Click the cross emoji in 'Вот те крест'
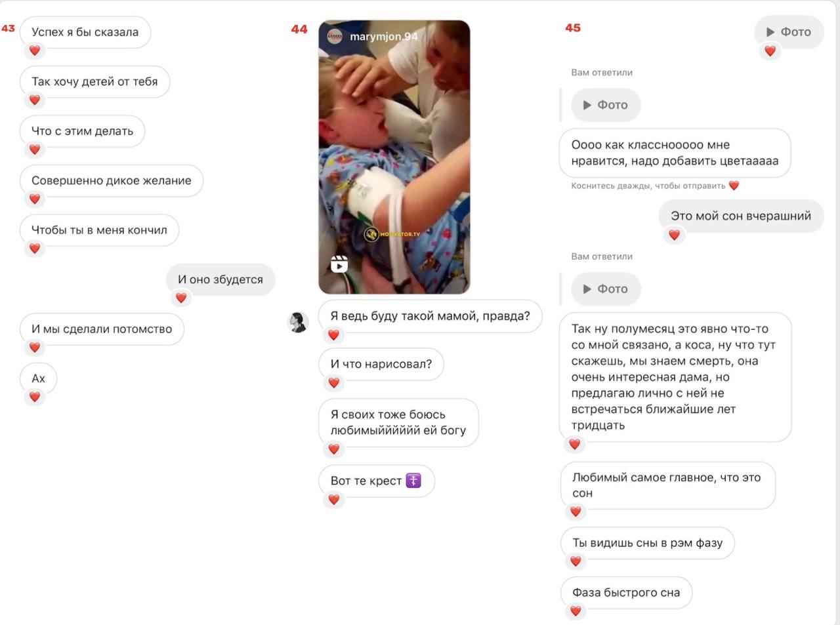840x625 pixels. (413, 480)
